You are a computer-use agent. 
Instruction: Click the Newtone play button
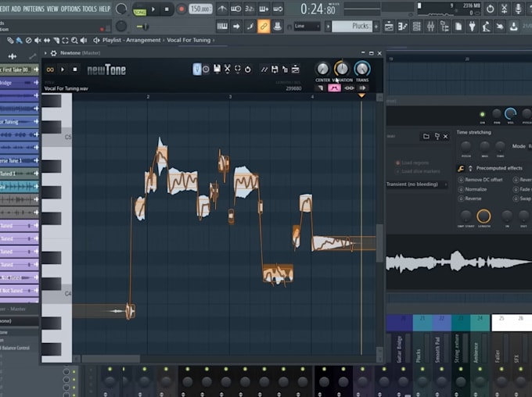pos(63,70)
